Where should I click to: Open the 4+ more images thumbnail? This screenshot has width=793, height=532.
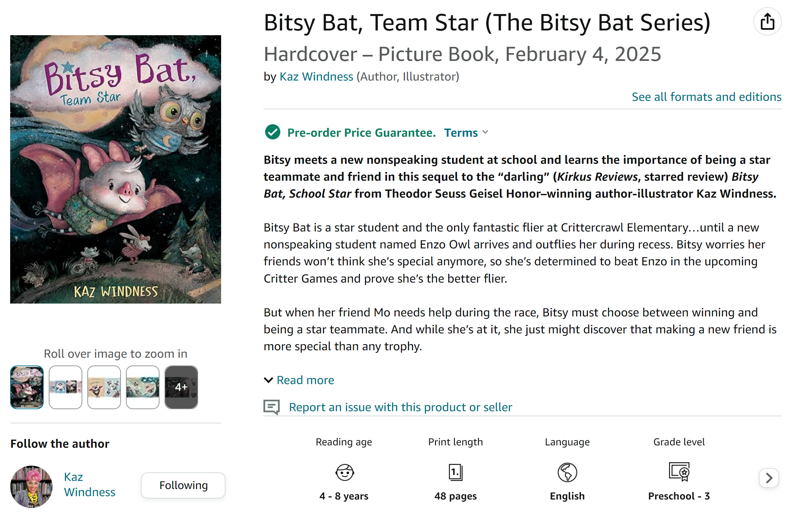181,387
